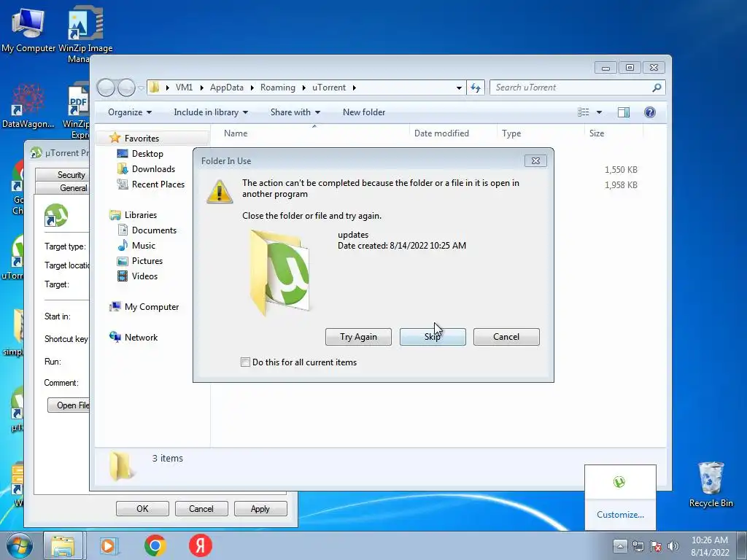Image resolution: width=747 pixels, height=560 pixels.
Task: Click uTorrent in address breadcrumb
Action: tap(329, 87)
